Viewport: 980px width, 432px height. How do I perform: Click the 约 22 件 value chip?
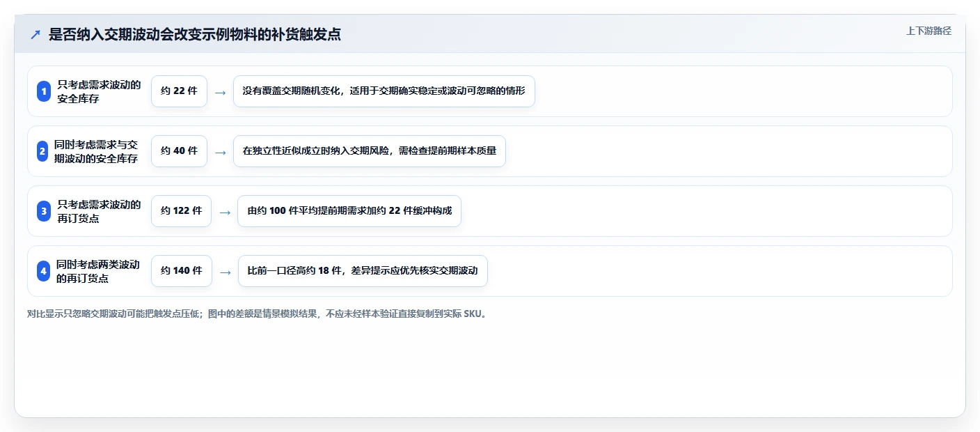point(179,91)
